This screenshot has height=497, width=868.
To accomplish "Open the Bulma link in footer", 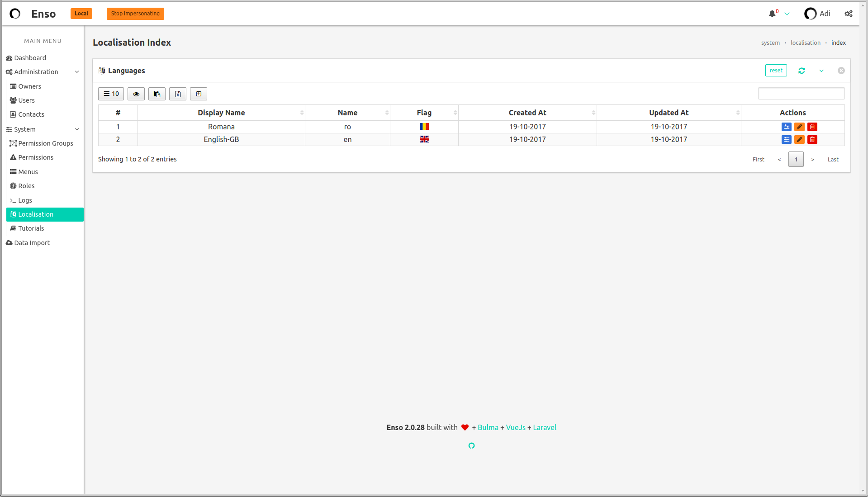I will [x=488, y=427].
